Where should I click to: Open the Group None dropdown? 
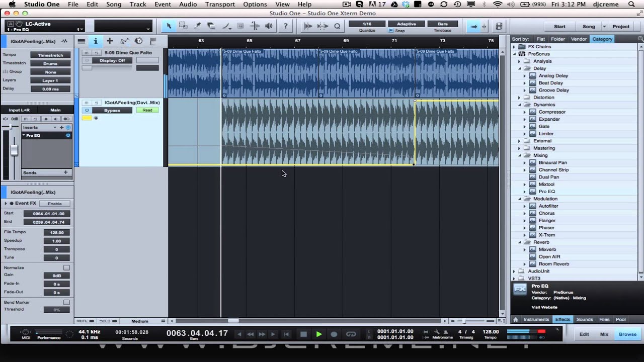pos(50,72)
